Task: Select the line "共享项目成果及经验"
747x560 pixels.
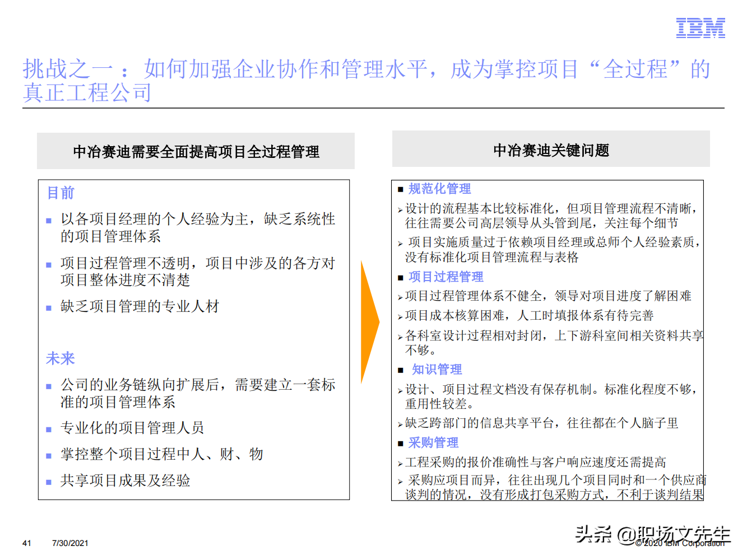Action: [x=126, y=480]
